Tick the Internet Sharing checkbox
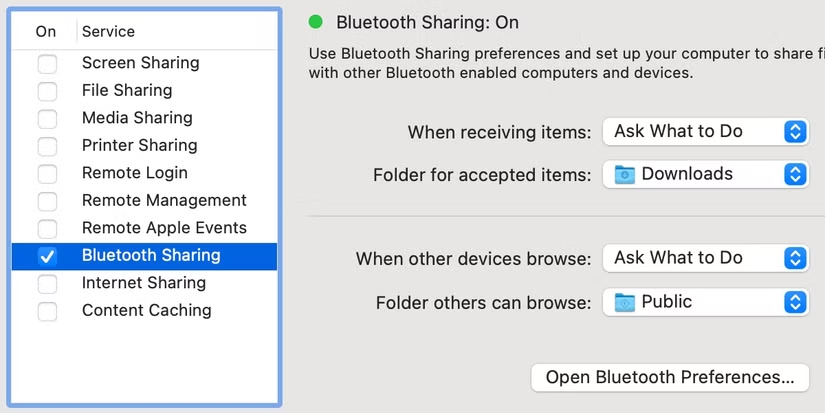 point(47,284)
